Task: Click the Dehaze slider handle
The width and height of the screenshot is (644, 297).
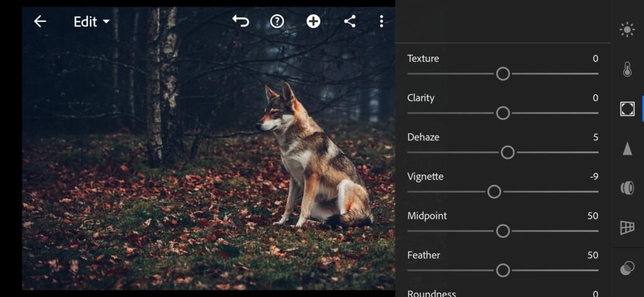Action: pos(508,153)
